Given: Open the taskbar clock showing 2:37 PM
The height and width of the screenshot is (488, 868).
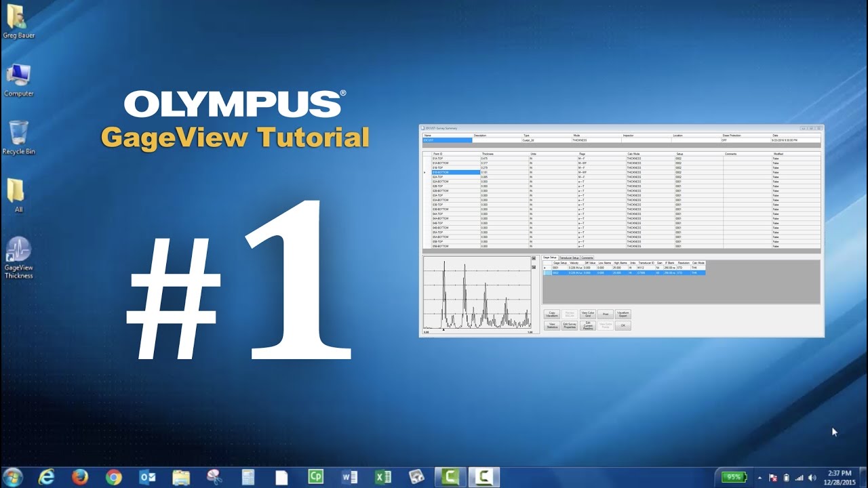Looking at the screenshot, I should tap(840, 477).
